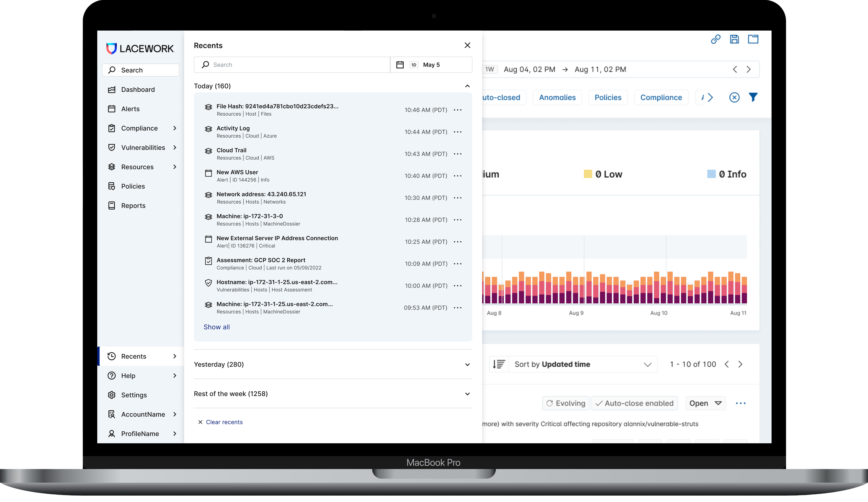Viewport: 868px width, 502px height.
Task: Go to next time range arrow
Action: [x=748, y=70]
